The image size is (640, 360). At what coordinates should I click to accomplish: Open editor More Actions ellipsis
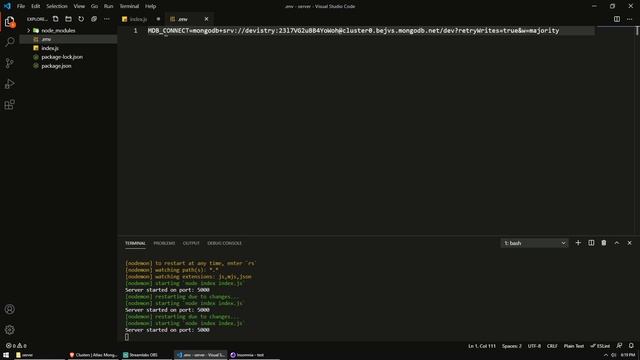click(629, 19)
